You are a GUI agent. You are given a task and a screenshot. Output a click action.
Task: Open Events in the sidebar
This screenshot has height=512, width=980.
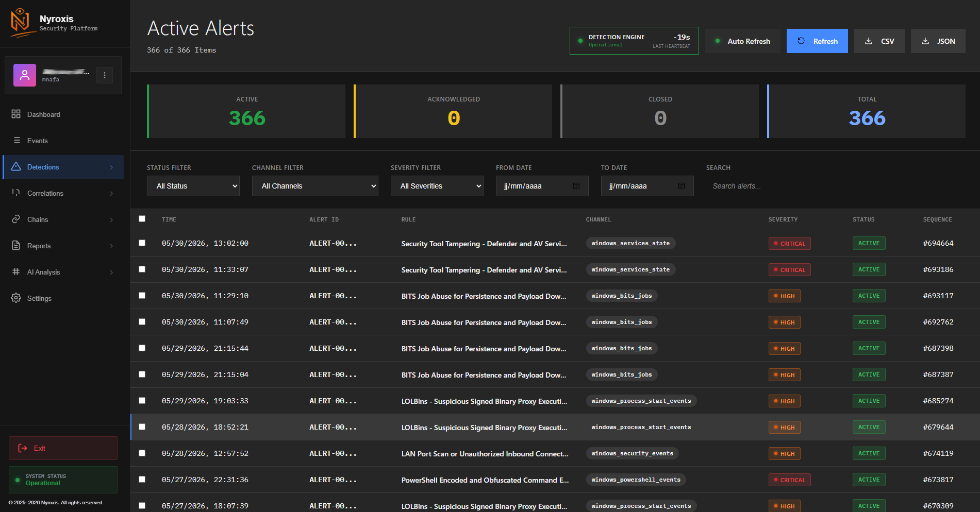(x=63, y=141)
